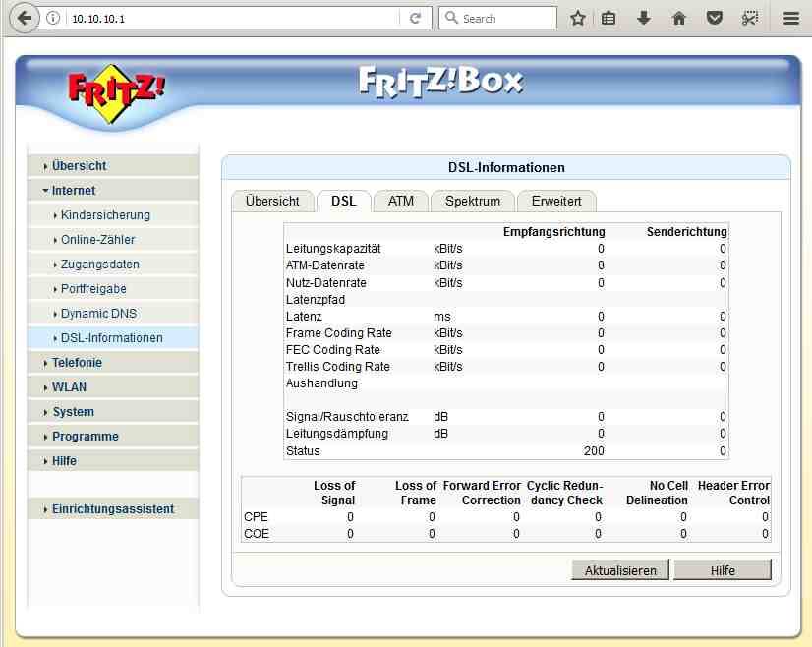
Task: Click the Status value 200
Action: pyautogui.click(x=594, y=450)
